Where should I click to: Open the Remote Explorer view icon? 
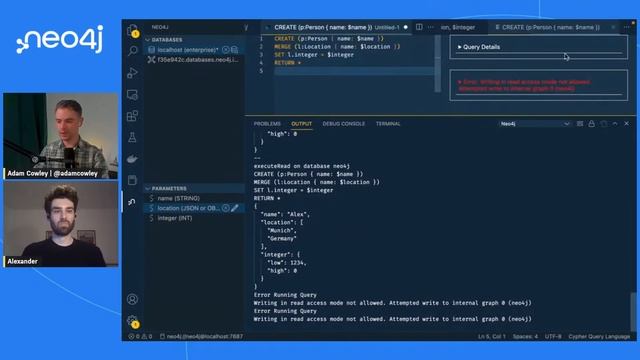[x=132, y=95]
